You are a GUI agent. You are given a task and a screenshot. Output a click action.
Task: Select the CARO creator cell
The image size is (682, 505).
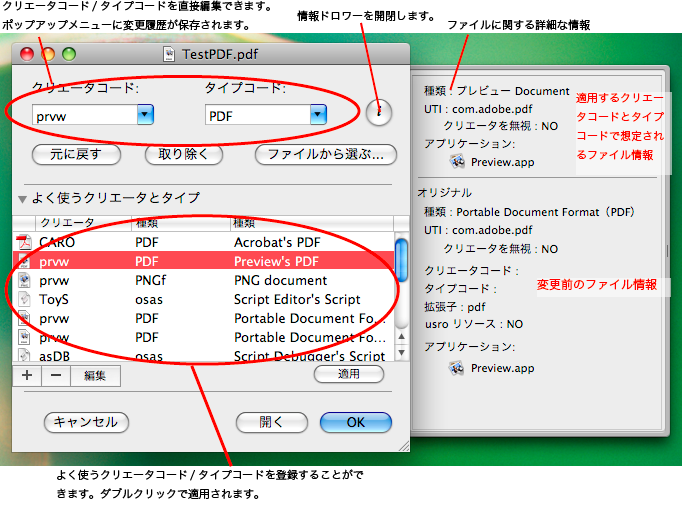pos(57,242)
